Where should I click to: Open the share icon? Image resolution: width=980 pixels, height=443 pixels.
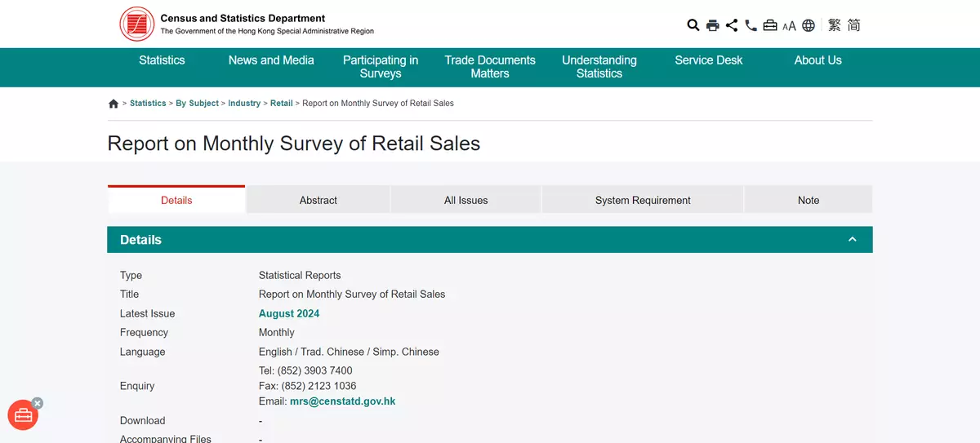tap(732, 25)
